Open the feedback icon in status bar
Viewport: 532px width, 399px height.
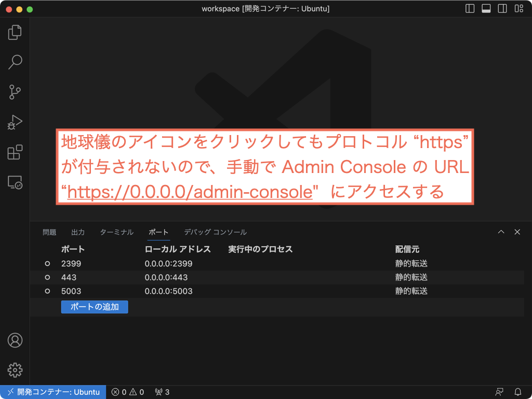[x=499, y=392]
